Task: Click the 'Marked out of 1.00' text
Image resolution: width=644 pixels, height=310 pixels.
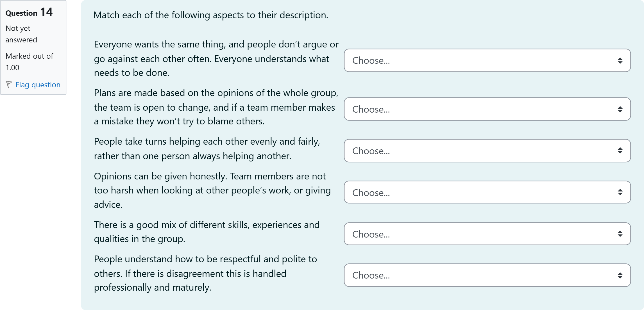Action: pos(29,62)
